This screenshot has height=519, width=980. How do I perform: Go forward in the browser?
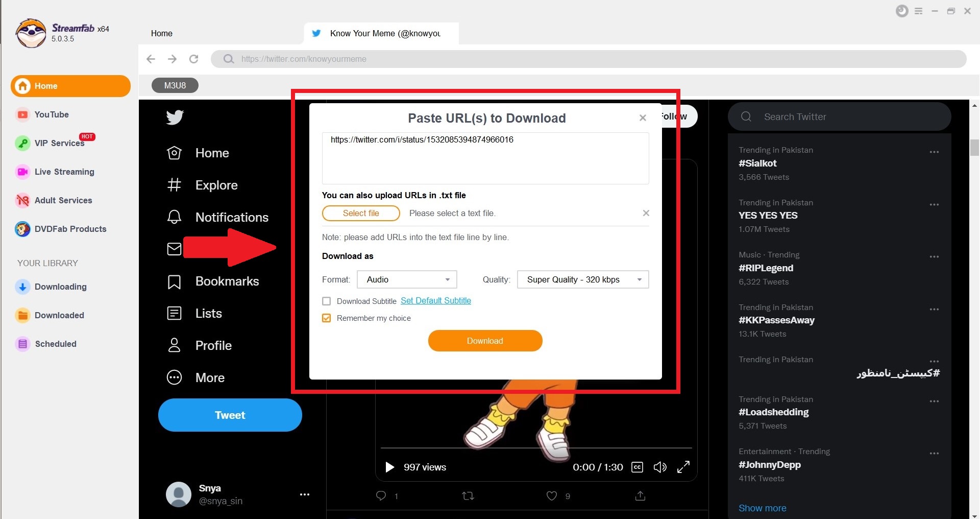pos(172,59)
